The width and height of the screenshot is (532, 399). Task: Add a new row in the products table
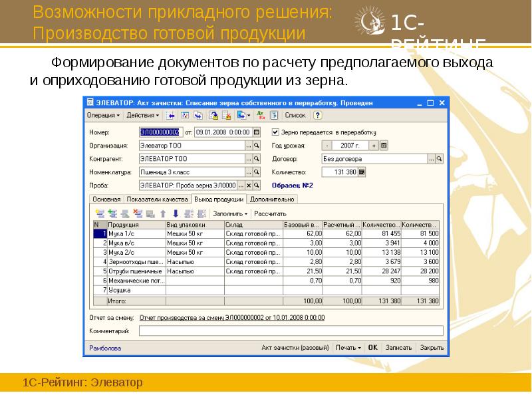click(x=100, y=213)
